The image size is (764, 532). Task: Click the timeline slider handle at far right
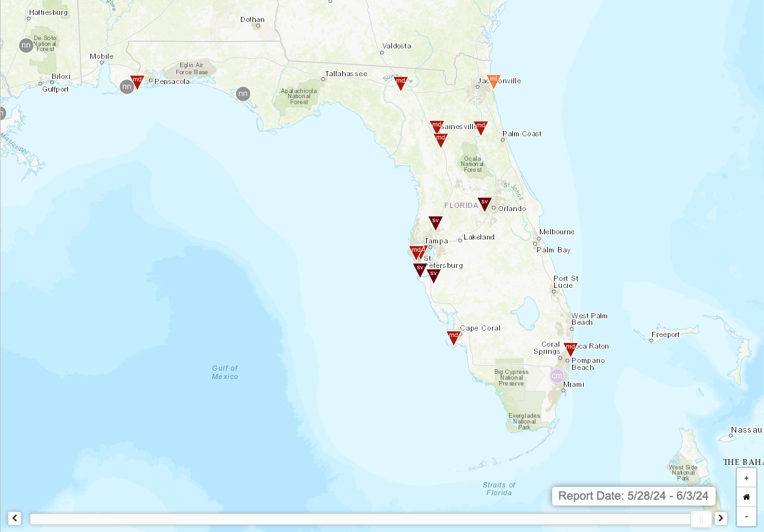coord(701,518)
